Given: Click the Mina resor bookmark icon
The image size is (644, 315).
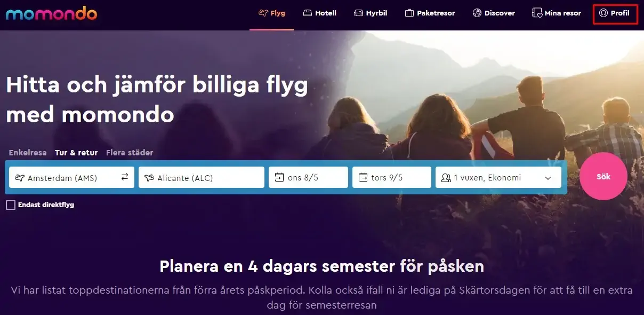Looking at the screenshot, I should tap(537, 13).
